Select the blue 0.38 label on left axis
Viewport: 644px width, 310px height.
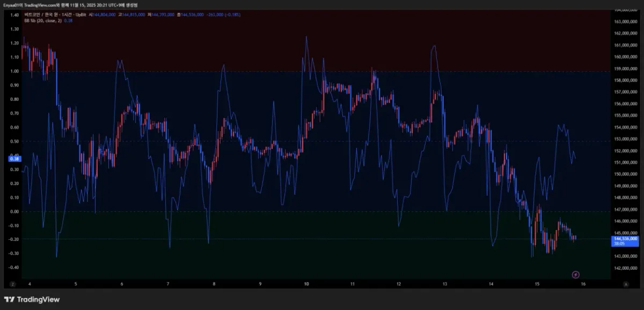pyautogui.click(x=14, y=158)
